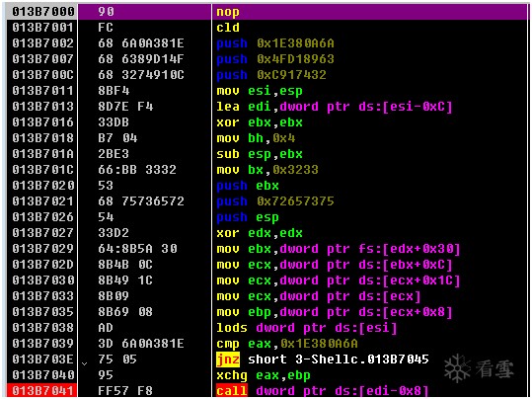Screen dimensions: 532x399
Task: Click push ebx instruction
Action: [x=248, y=186]
